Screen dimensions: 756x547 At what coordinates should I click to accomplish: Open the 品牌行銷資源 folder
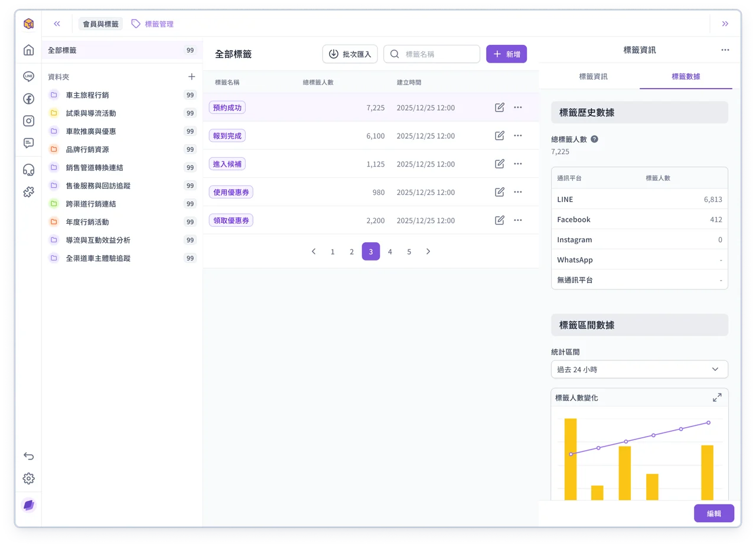click(x=122, y=149)
